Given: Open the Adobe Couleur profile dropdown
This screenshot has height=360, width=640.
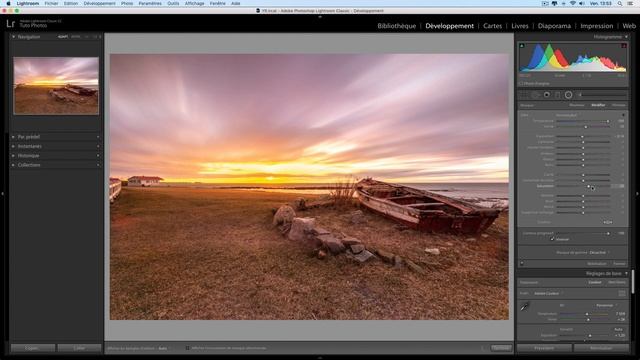Looking at the screenshot, I should 548,293.
